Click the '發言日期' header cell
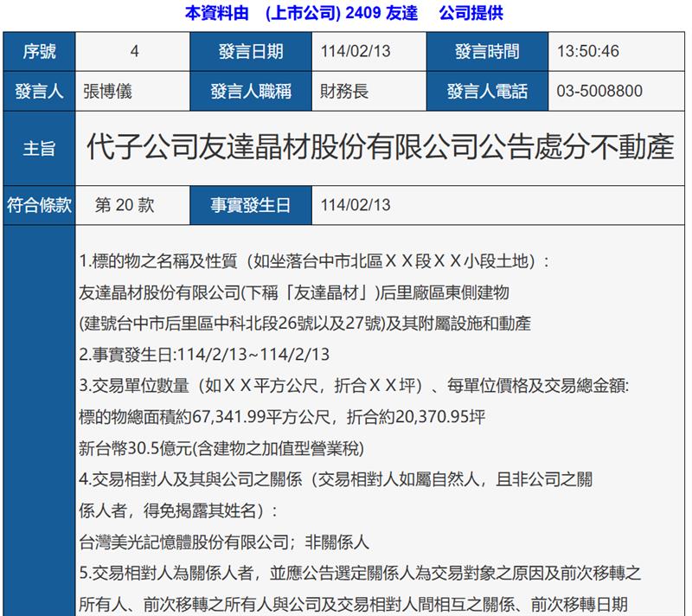Image resolution: width=692 pixels, height=616 pixels. point(251,52)
